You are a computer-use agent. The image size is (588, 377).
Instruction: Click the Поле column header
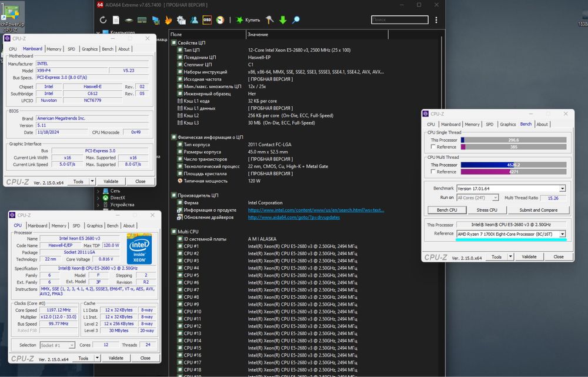pos(208,35)
